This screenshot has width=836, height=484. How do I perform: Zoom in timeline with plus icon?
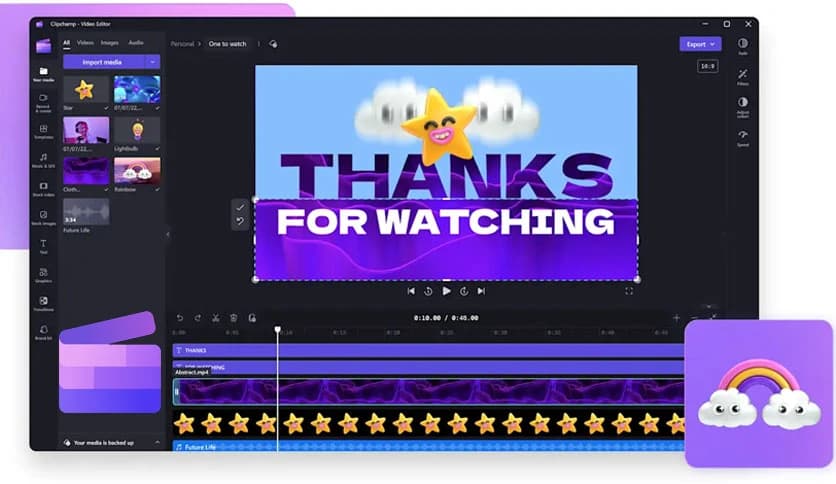(676, 318)
